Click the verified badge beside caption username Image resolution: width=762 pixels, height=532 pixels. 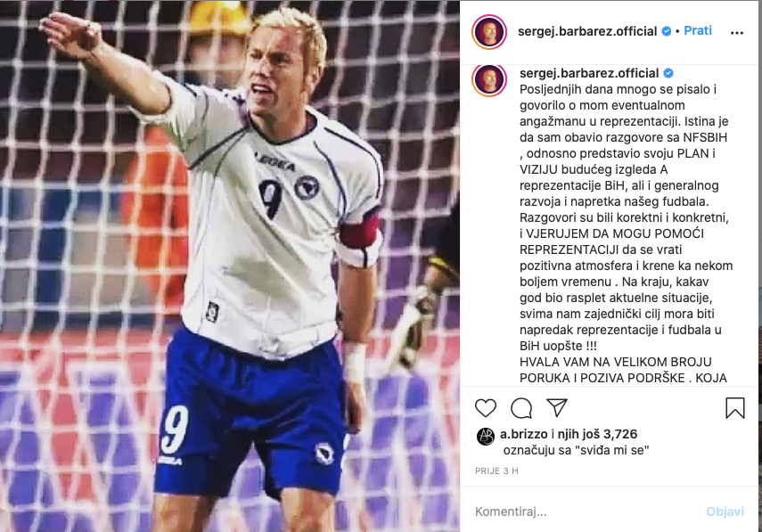coord(668,73)
